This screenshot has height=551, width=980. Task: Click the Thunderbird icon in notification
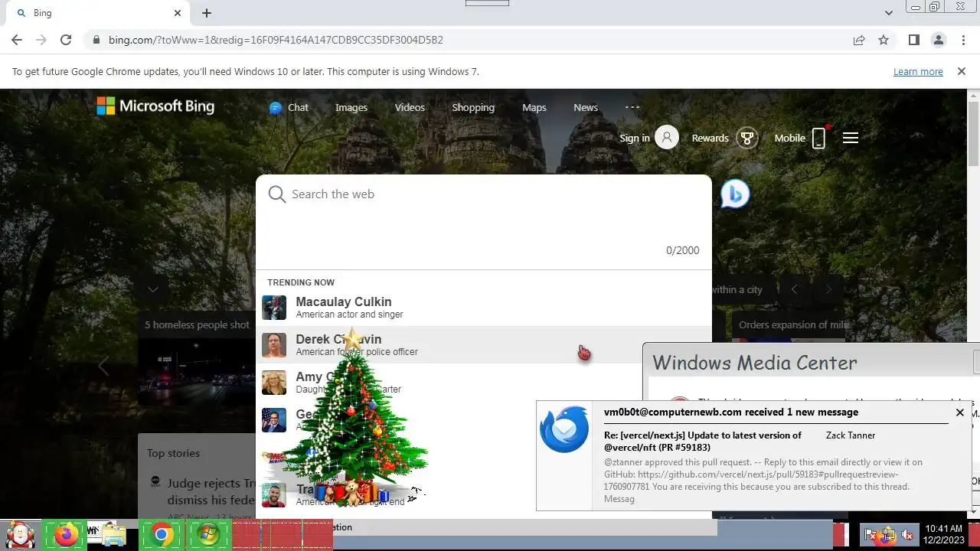coord(564,429)
